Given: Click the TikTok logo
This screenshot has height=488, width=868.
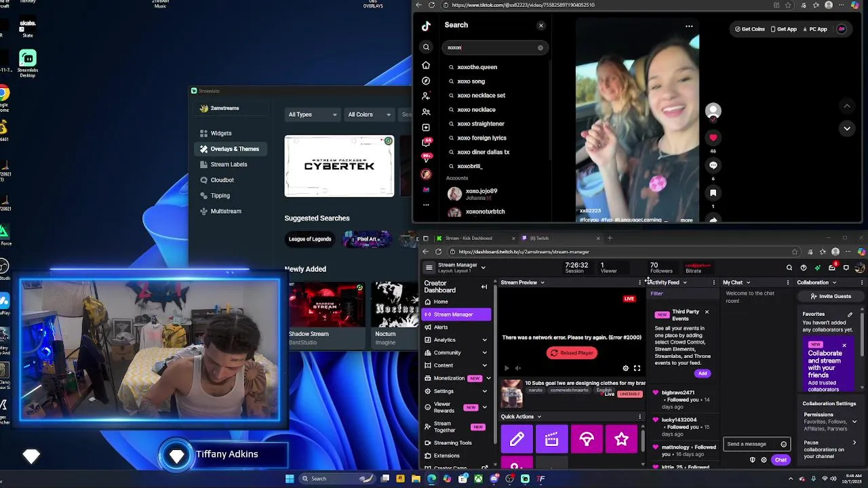Looking at the screenshot, I should (x=426, y=26).
